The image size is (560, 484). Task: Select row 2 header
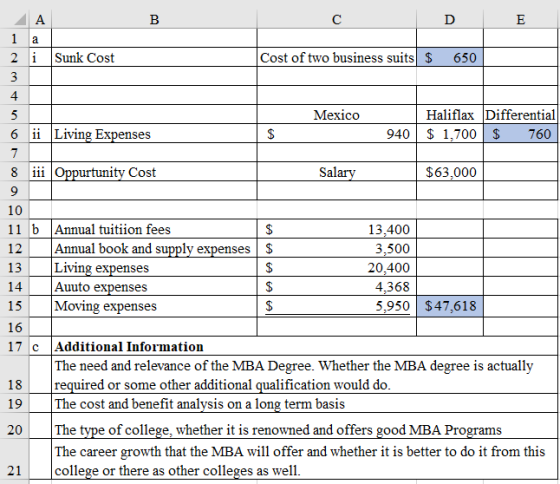[14, 57]
